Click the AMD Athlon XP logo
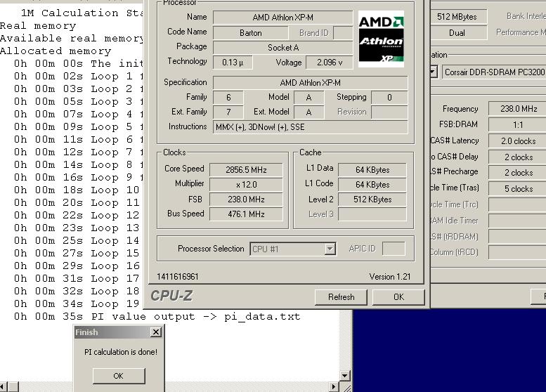The image size is (546, 392). (x=381, y=39)
